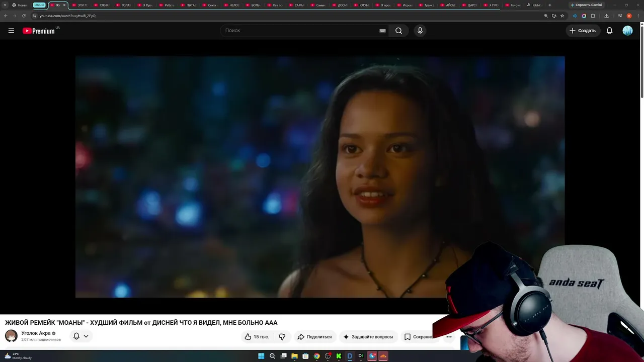Viewport: 644px width, 362px height.
Task: Open Task View on the taskbar
Action: 284,356
